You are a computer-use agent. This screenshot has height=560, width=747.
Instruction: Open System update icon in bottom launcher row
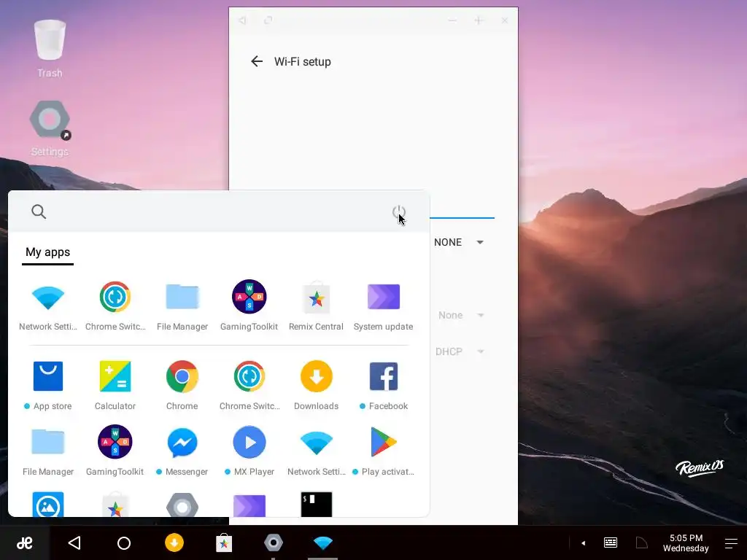(x=249, y=505)
